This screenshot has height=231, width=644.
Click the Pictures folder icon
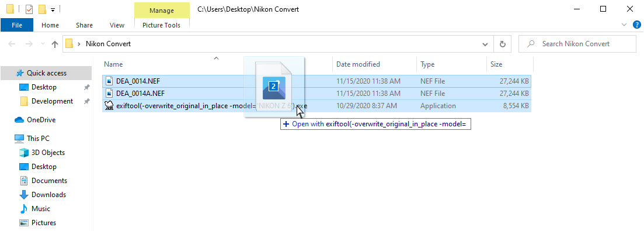pyautogui.click(x=24, y=223)
